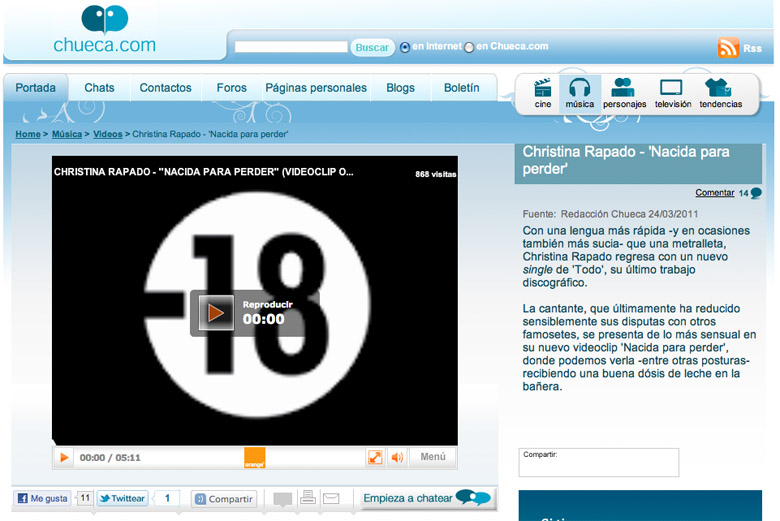The width and height of the screenshot is (780, 521).
Task: Select the 'en Chueca.com' search option
Action: (469, 48)
